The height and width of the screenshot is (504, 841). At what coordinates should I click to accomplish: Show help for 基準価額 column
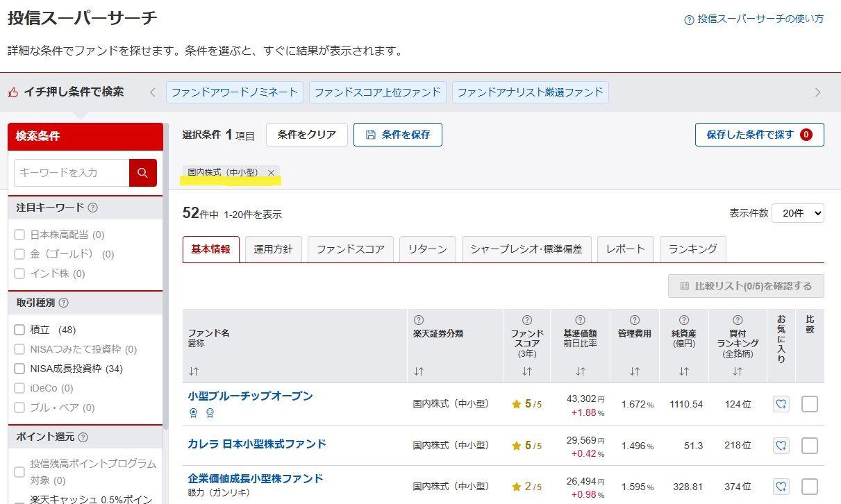(x=580, y=320)
